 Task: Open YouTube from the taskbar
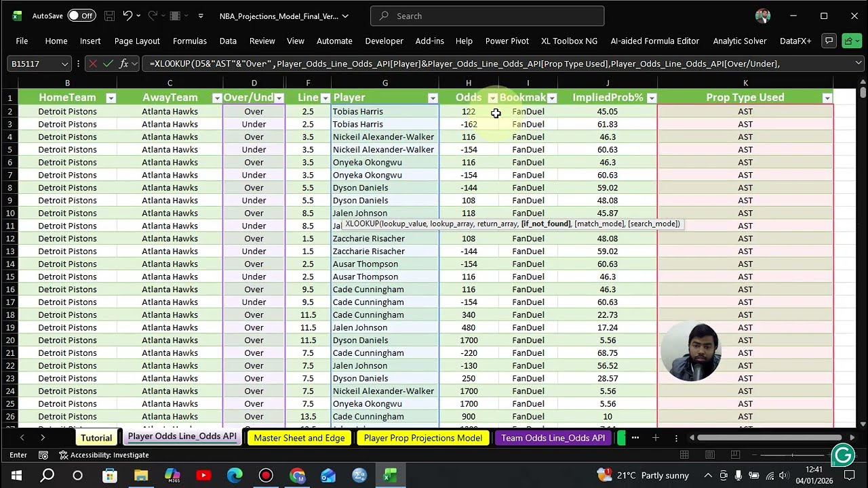click(x=203, y=475)
